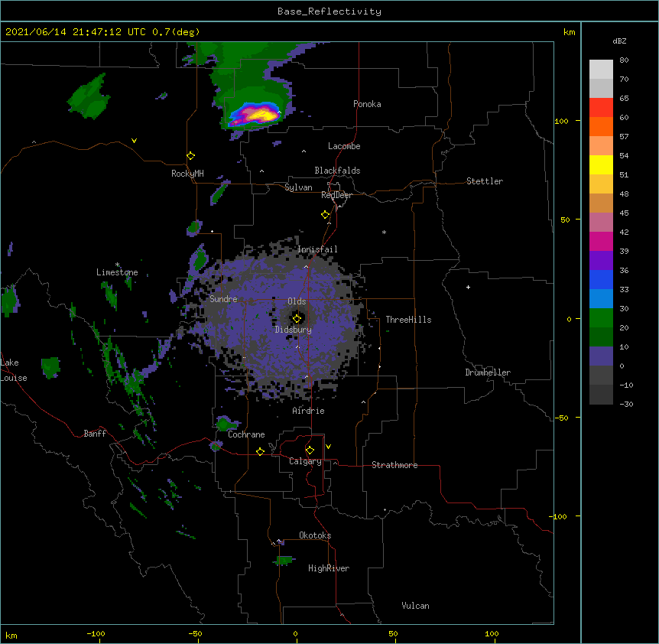Image resolution: width=659 pixels, height=644 pixels.
Task: Select the blue 33-36 dBZ legend swatch
Action: coord(601,279)
